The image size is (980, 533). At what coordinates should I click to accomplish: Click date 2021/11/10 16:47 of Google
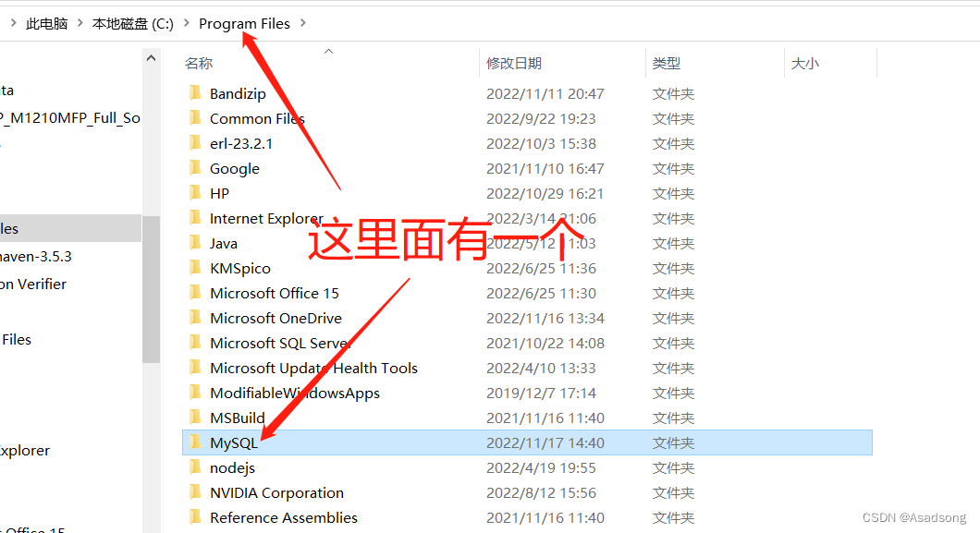point(545,168)
